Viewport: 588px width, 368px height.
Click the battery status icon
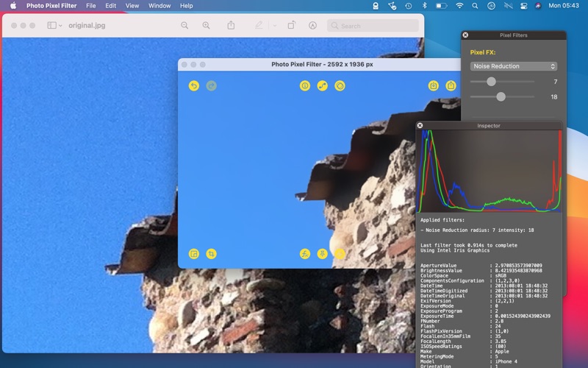pos(442,6)
